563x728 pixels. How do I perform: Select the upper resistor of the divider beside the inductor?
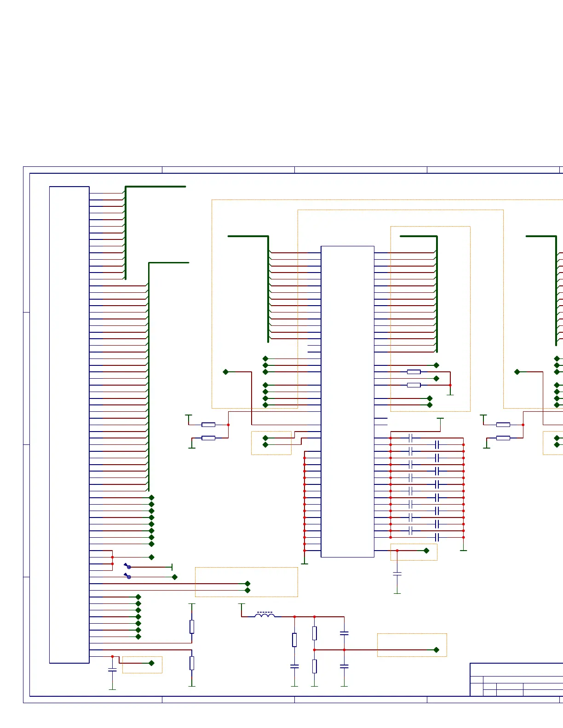tap(315, 633)
